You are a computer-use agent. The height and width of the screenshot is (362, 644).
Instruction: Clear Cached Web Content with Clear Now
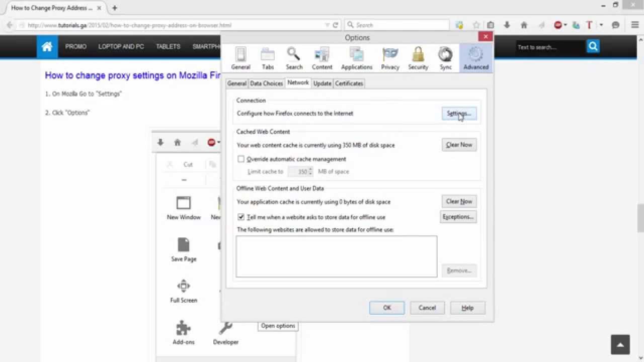point(459,145)
